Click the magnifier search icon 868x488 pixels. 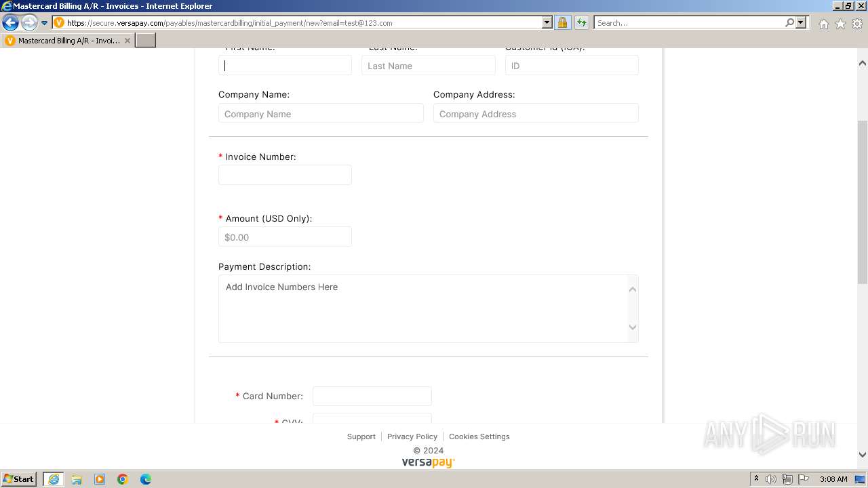(789, 22)
